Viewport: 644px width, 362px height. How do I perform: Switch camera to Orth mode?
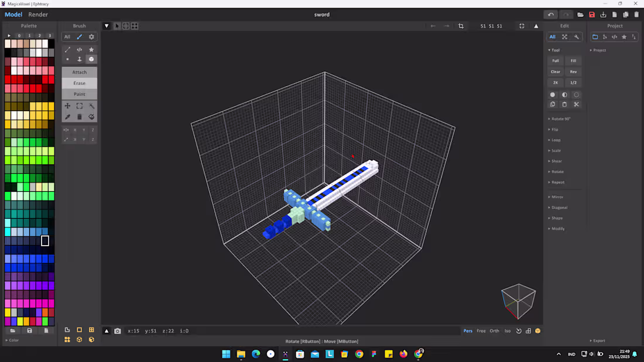(494, 331)
